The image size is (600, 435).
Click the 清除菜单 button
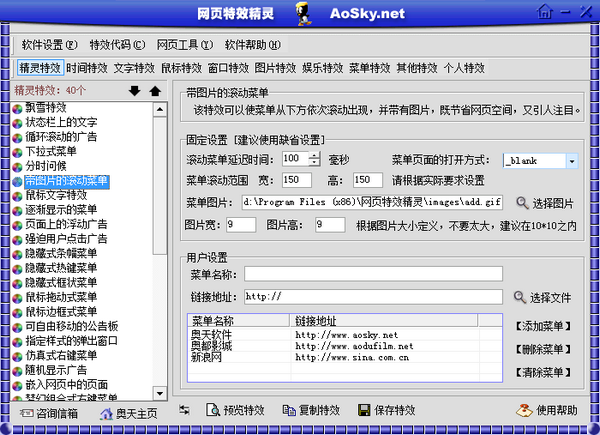(547, 371)
